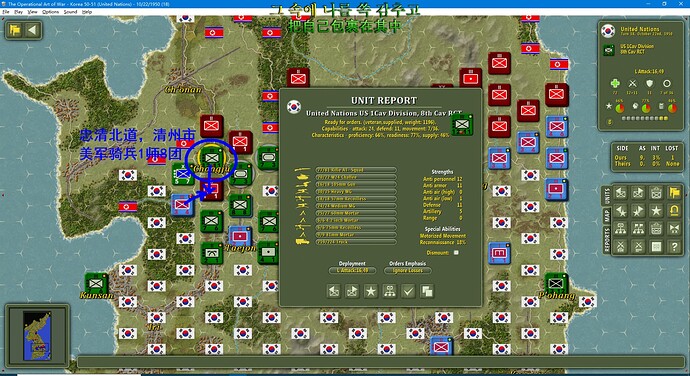Toggle the Dismount checkbox
This screenshot has height=376, width=690.
tap(456, 253)
